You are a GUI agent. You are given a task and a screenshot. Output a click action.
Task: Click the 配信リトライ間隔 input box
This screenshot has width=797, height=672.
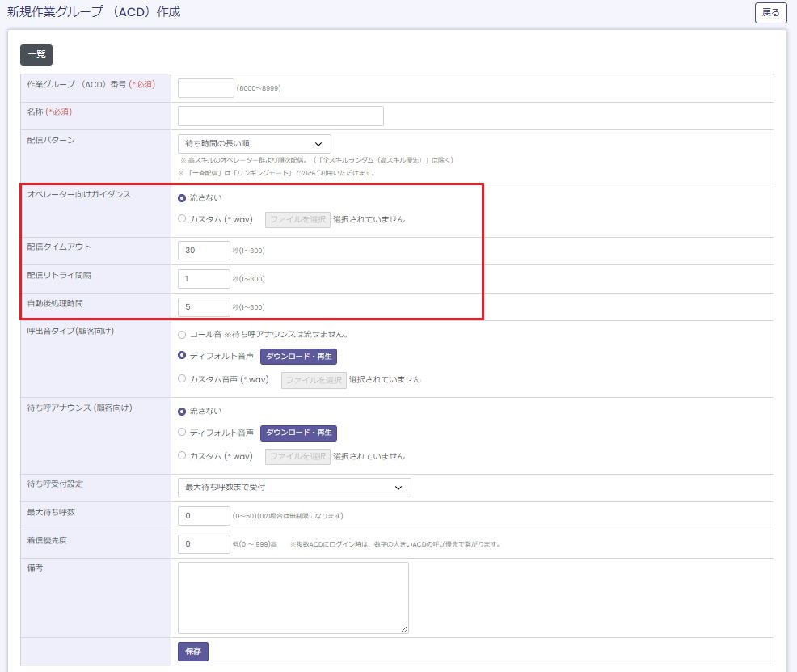(x=204, y=279)
